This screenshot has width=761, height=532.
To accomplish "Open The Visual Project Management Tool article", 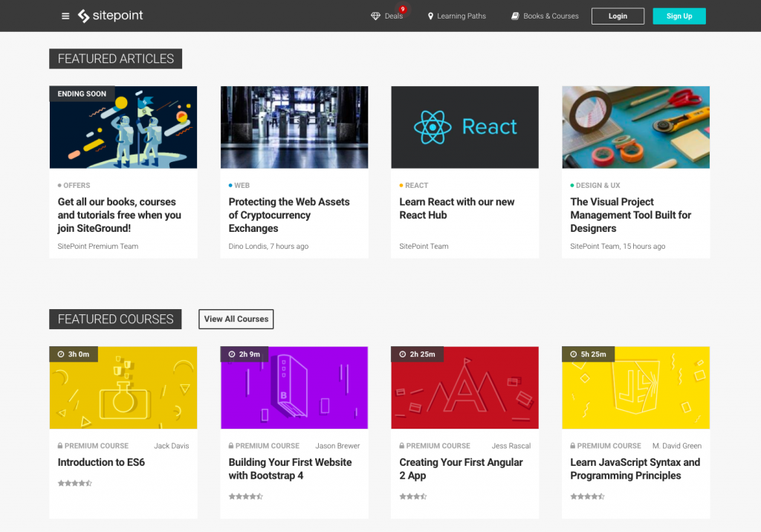I will [x=630, y=215].
